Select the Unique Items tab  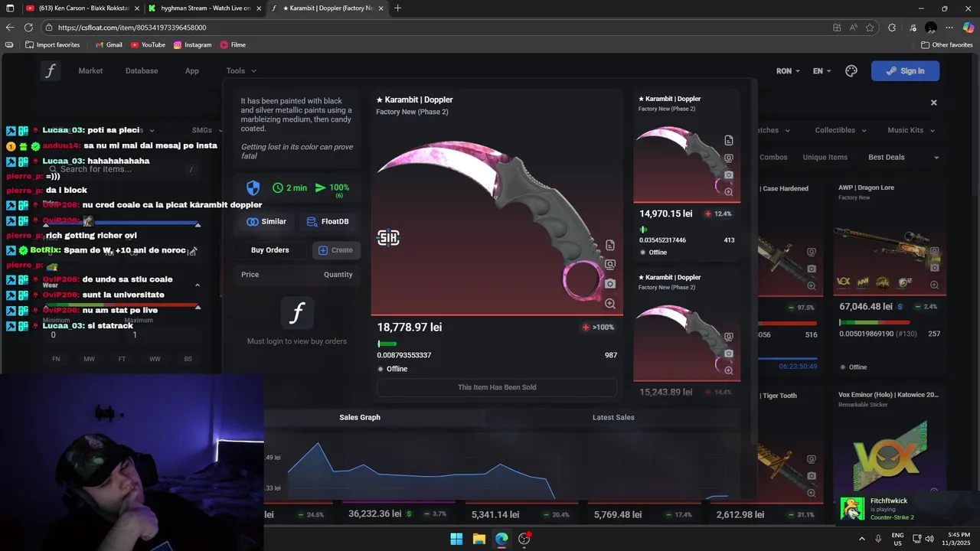825,158
